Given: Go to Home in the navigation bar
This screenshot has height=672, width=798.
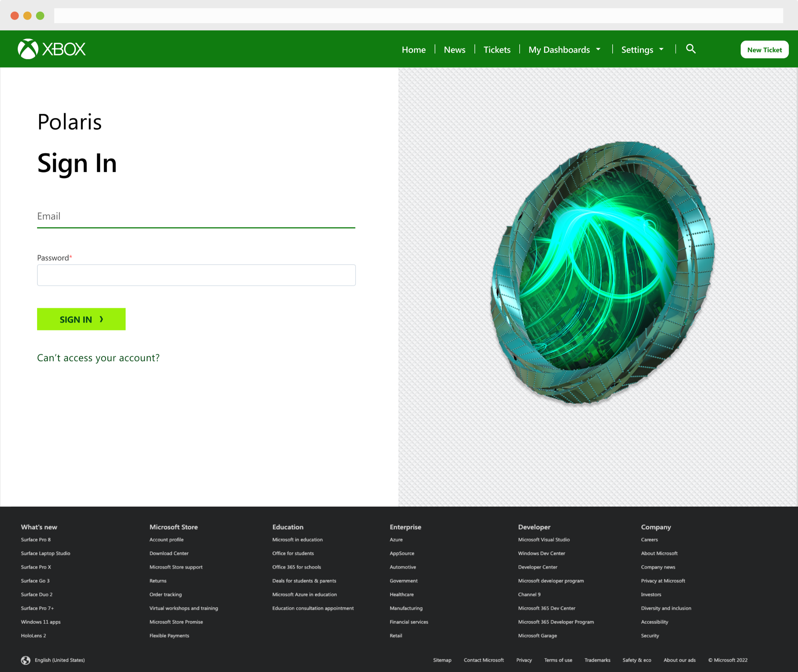Looking at the screenshot, I should click(414, 49).
